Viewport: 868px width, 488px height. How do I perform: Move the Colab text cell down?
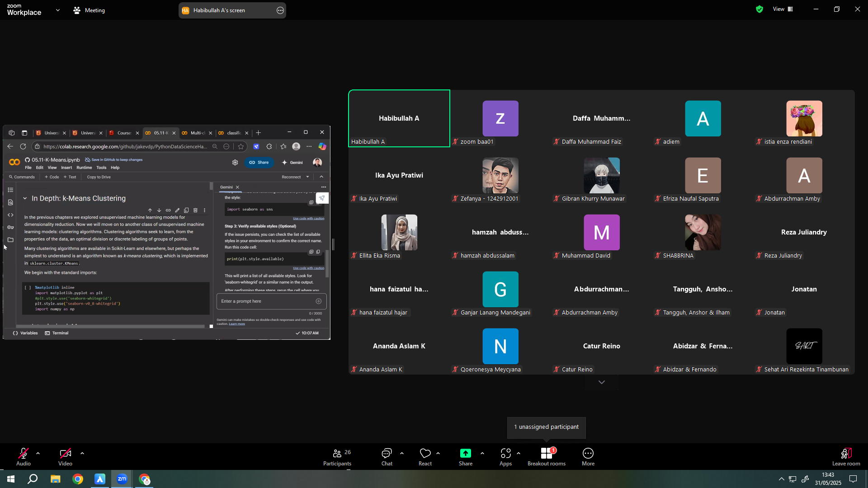(159, 210)
